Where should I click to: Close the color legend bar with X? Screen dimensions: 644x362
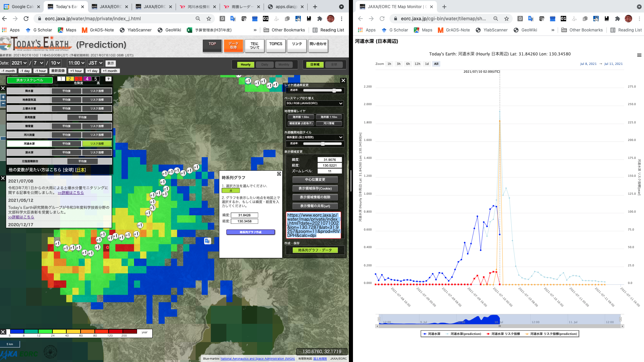click(x=3, y=332)
